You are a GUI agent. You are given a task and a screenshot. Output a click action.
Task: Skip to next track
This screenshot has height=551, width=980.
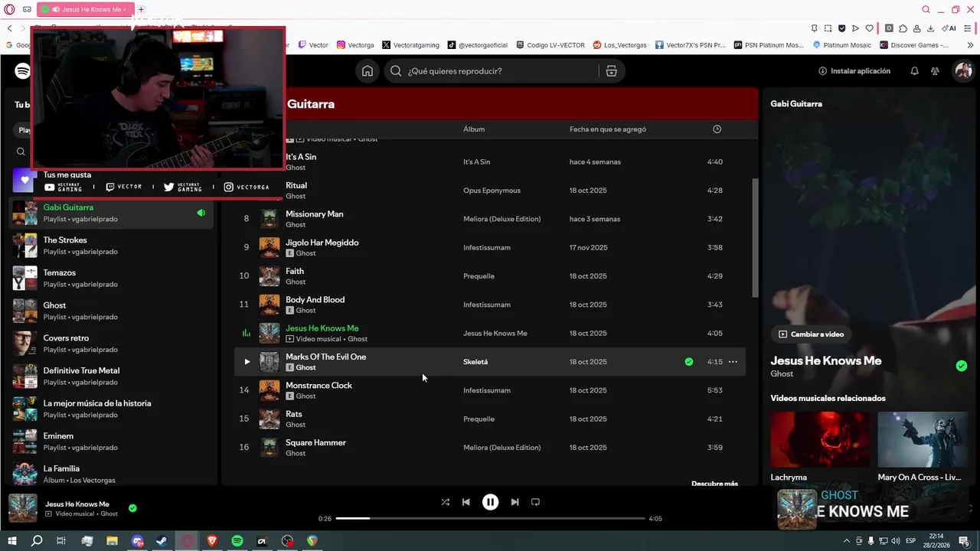pos(514,502)
